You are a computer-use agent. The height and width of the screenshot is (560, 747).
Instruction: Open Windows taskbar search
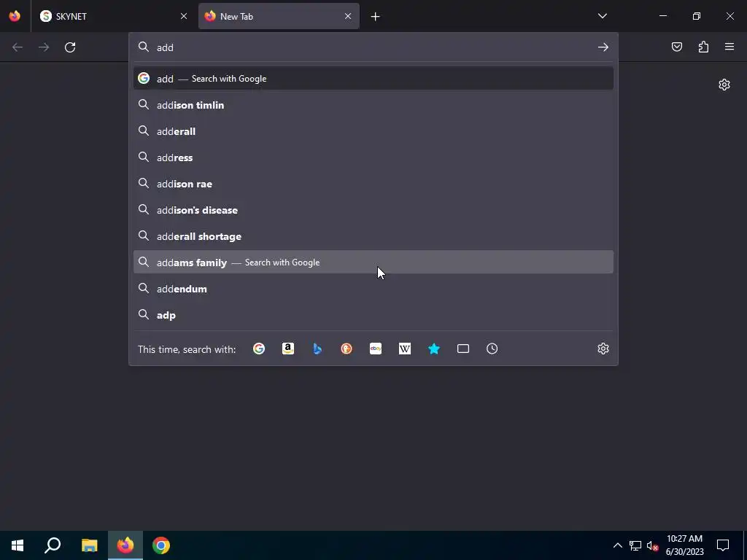(x=53, y=545)
